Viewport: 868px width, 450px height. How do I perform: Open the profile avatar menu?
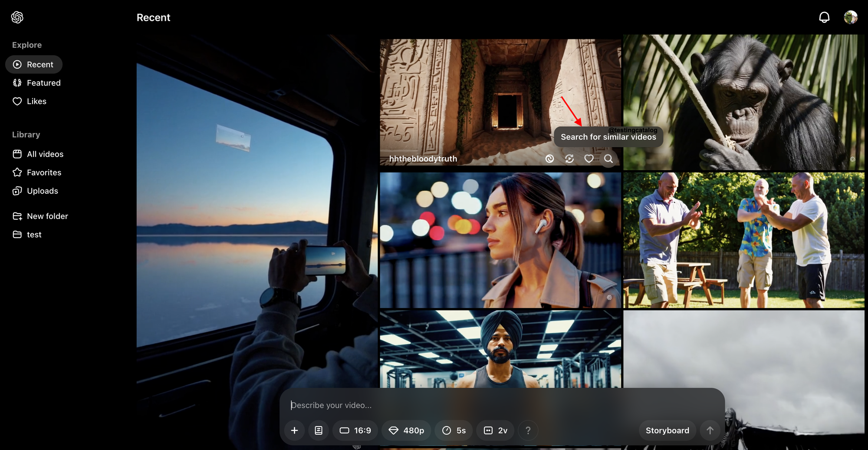pos(851,17)
